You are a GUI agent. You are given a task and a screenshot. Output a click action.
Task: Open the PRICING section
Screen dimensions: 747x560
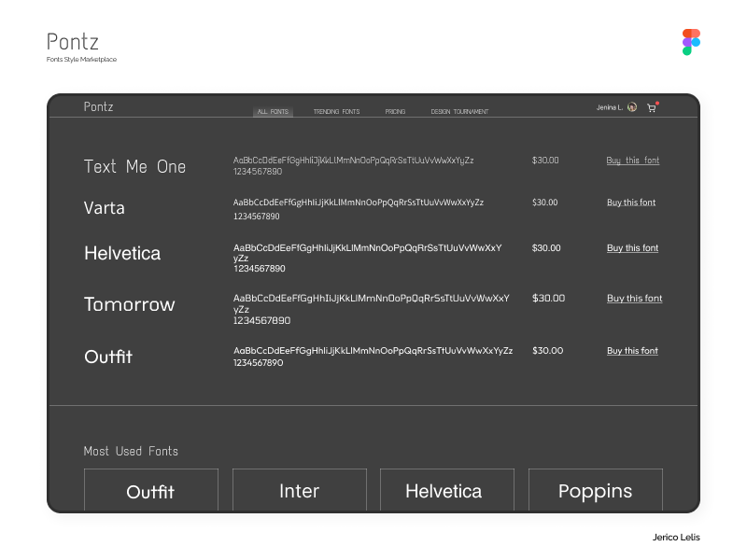coord(395,111)
